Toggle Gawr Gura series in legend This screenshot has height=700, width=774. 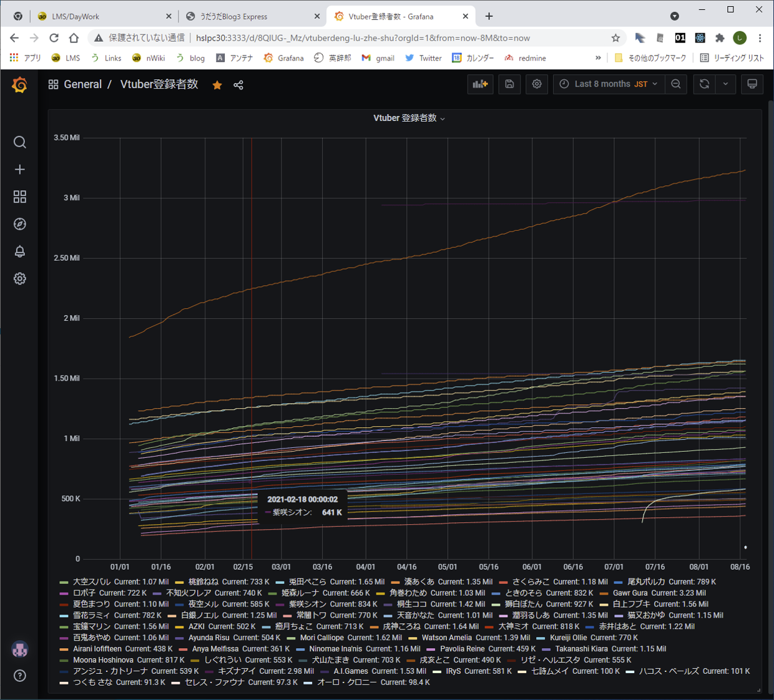click(630, 593)
